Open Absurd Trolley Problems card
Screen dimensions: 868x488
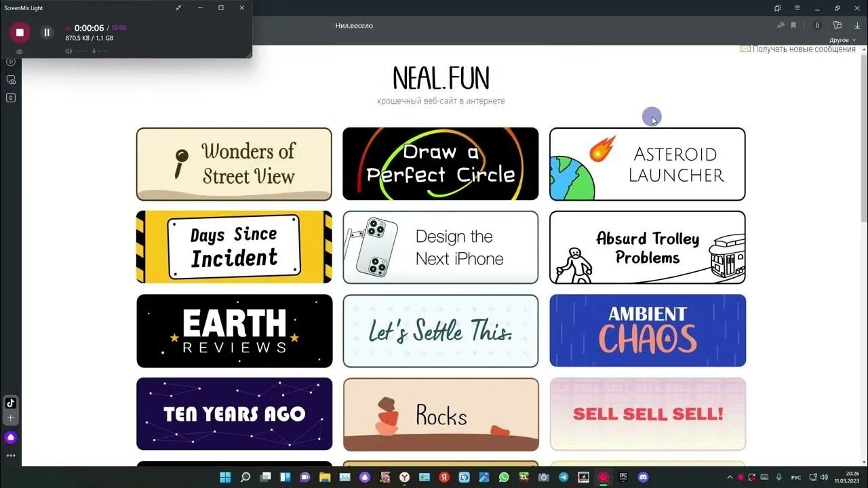[x=648, y=247]
